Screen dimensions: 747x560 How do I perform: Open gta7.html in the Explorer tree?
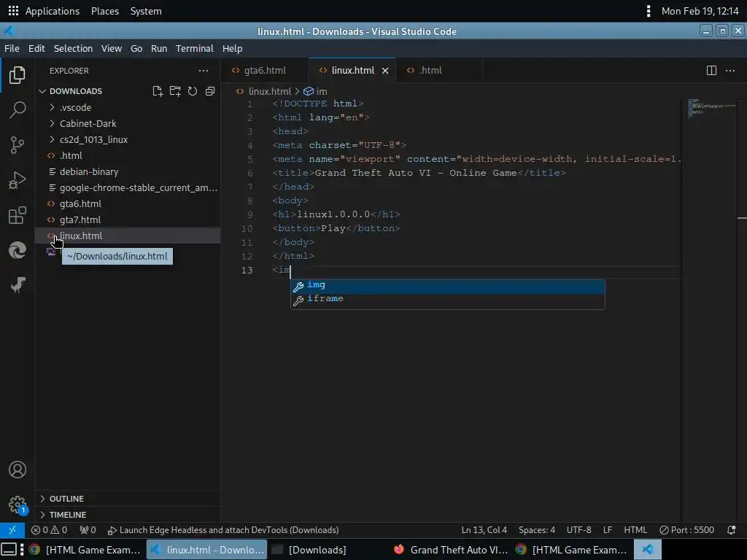tap(128, 219)
